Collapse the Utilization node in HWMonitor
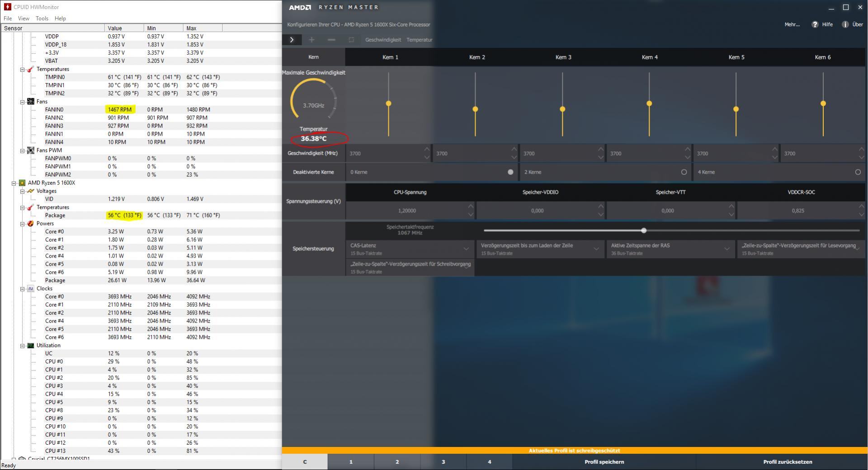Screen dimensions: 868x470 coord(22,346)
